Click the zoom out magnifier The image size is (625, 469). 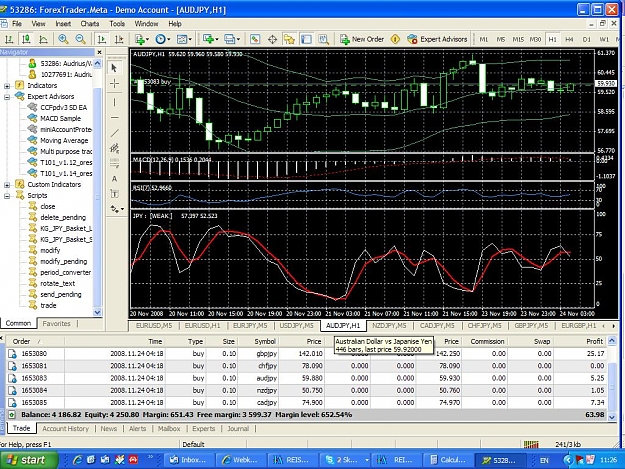coord(81,39)
